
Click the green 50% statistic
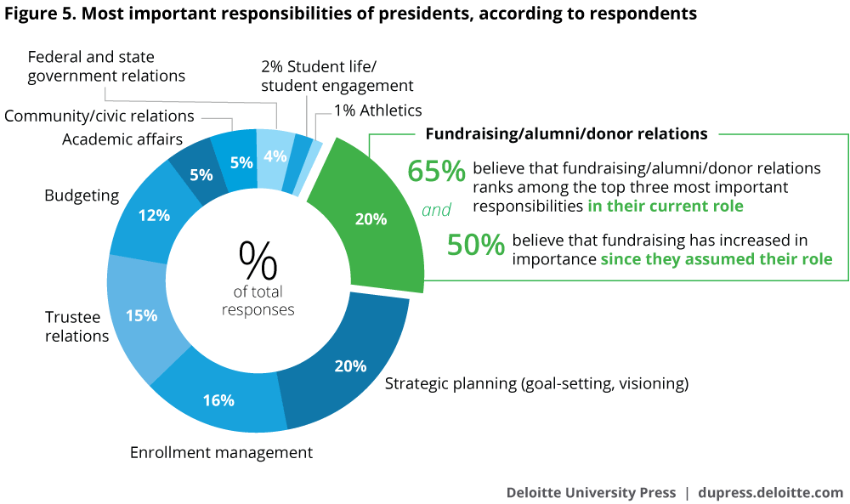pos(476,246)
